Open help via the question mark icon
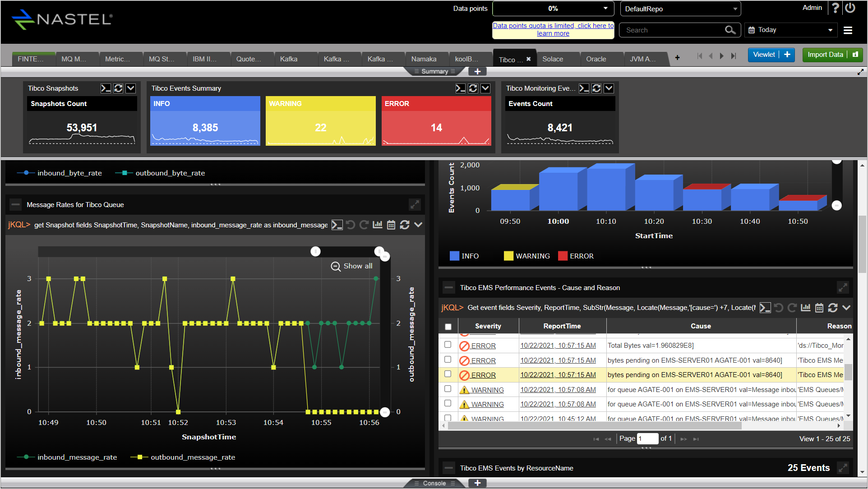This screenshot has height=489, width=868. [835, 8]
